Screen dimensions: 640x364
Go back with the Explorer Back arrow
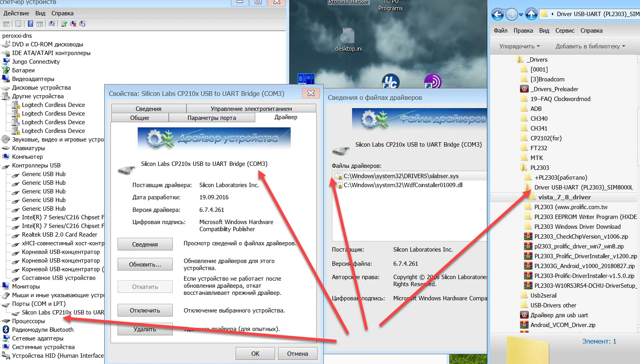pos(498,15)
